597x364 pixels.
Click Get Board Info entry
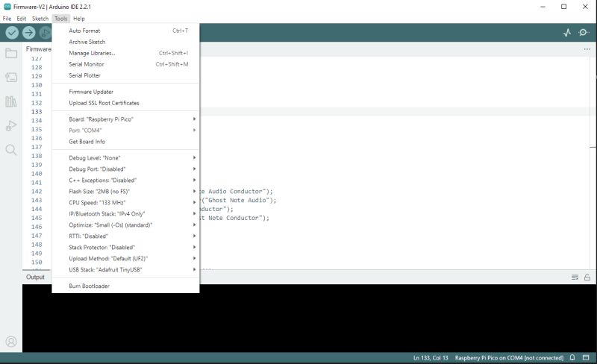pos(125,142)
